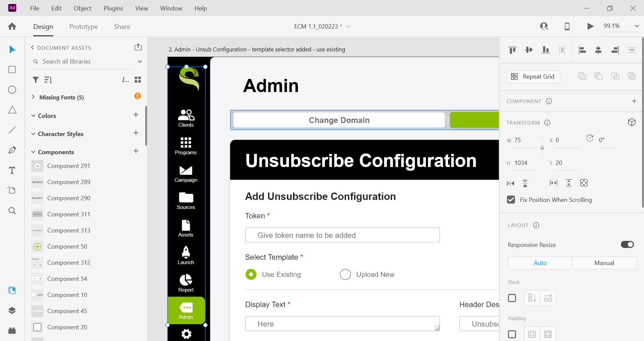Screen dimensions: 644x341
Task: Select the Artboard tool
Action: click(12, 190)
